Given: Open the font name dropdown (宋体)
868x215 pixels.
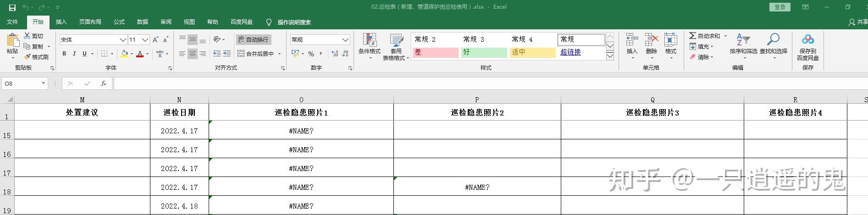Looking at the screenshot, I should [123, 40].
